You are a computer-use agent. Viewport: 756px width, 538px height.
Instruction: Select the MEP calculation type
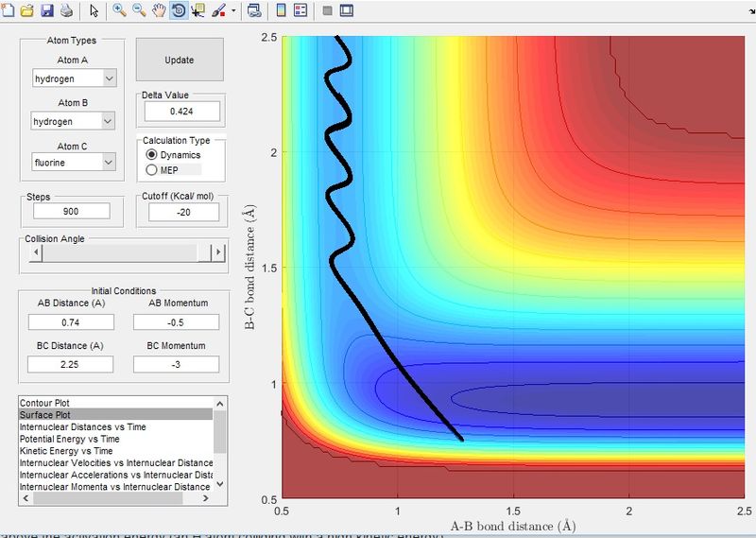162,170
